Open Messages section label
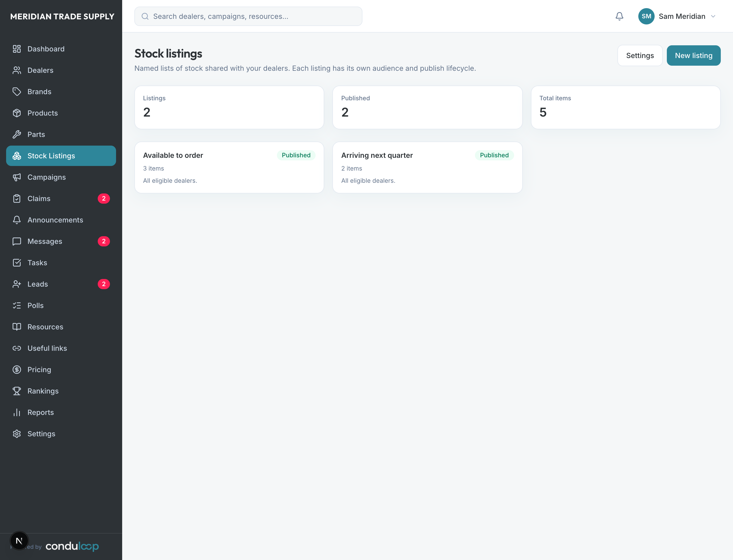Screen dimensions: 733x560 pyautogui.click(x=45, y=241)
